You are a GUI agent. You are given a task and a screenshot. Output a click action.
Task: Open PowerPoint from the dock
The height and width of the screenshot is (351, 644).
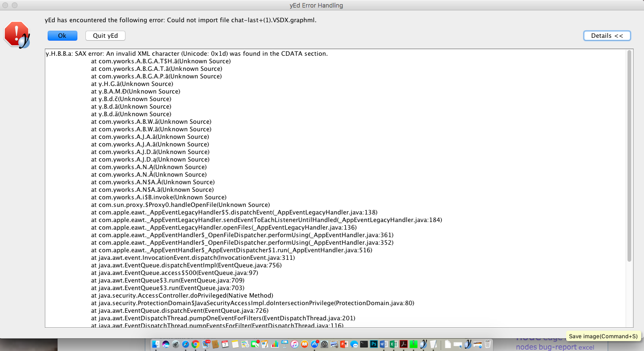[x=344, y=344]
